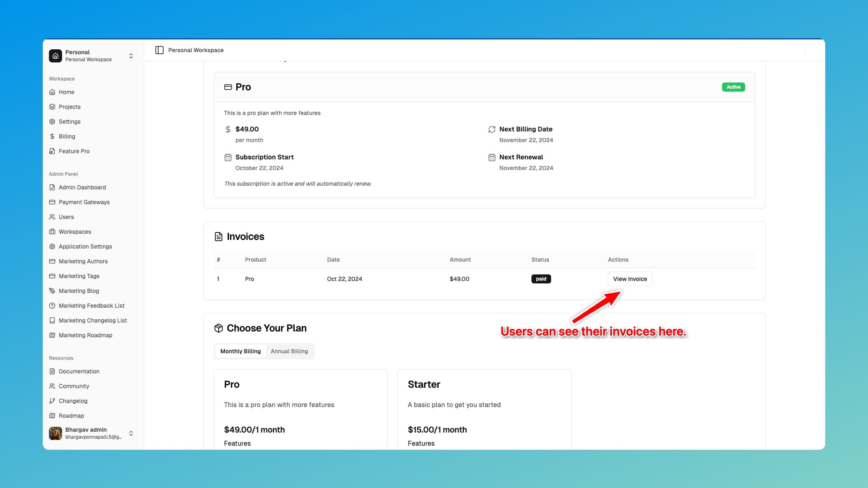Click the Workspaces briefcase icon
The height and width of the screenshot is (488, 868).
pos(52,231)
